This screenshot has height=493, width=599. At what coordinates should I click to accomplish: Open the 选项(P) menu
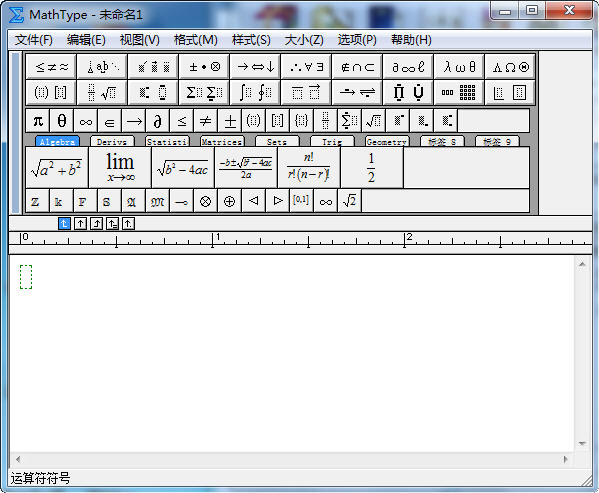coord(357,40)
